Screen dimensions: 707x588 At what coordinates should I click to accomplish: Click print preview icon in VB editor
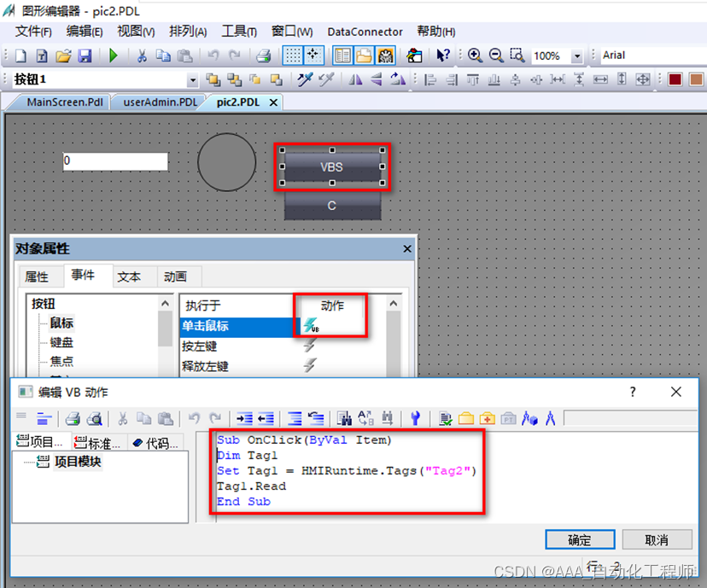click(x=95, y=418)
